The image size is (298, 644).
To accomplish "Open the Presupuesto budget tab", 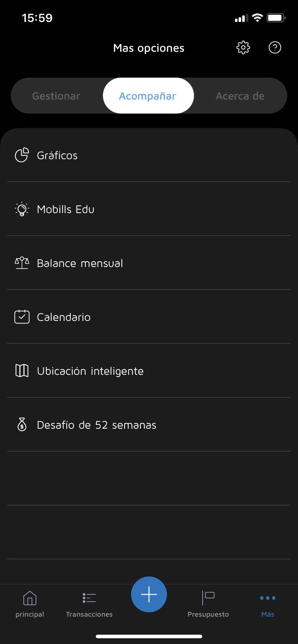I will click(x=208, y=604).
